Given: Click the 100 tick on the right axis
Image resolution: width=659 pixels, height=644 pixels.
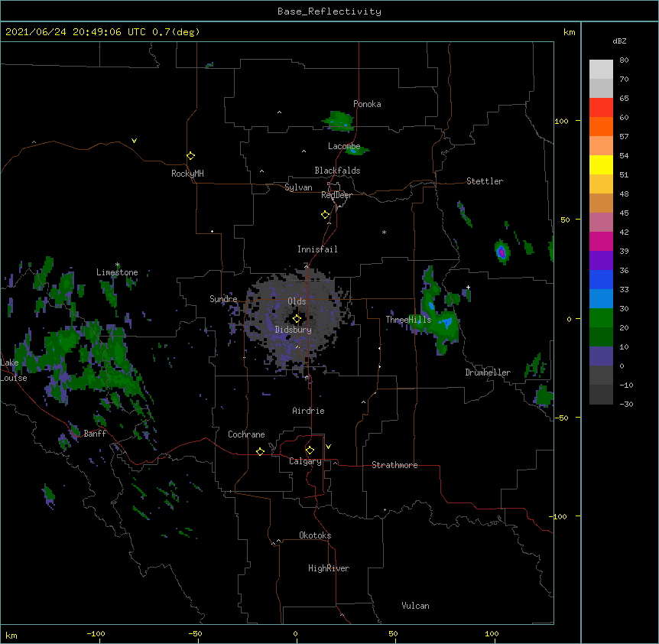Looking at the screenshot, I should tap(561, 121).
